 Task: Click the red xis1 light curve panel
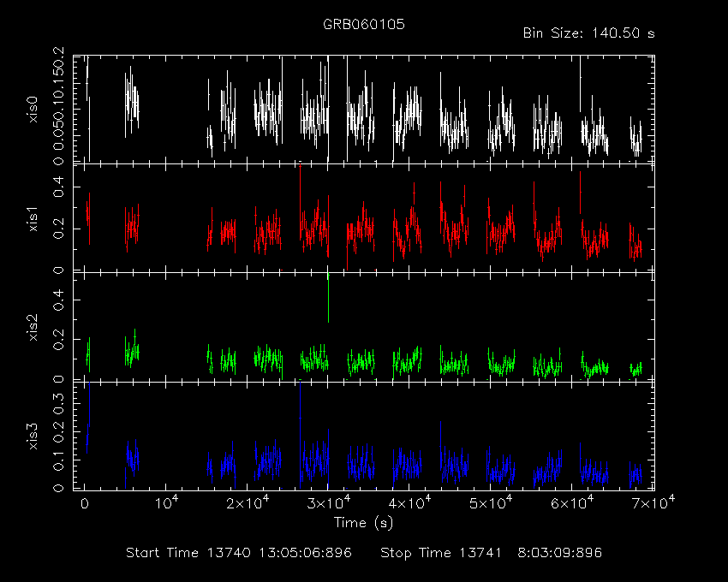363,218
